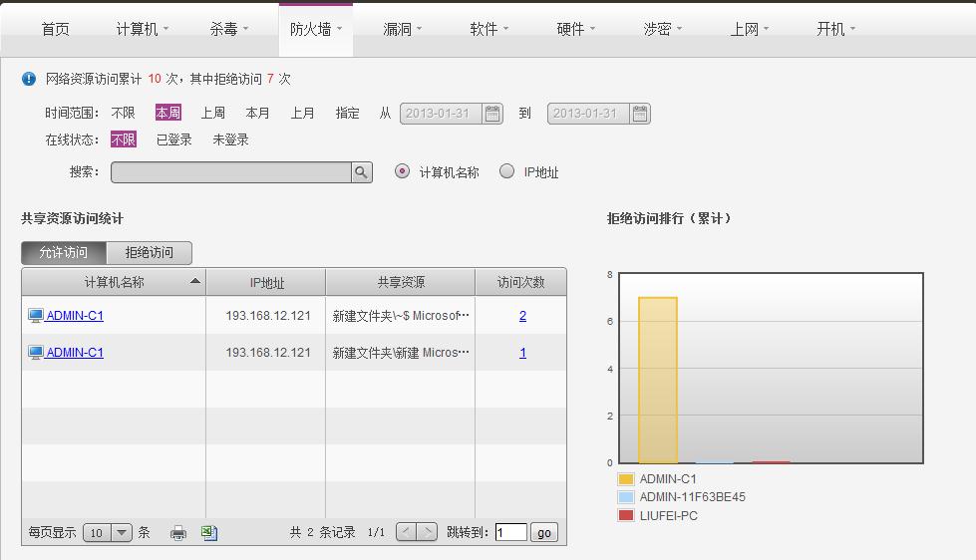This screenshot has height=560, width=976.
Task: Click the printer icon
Action: (x=178, y=533)
